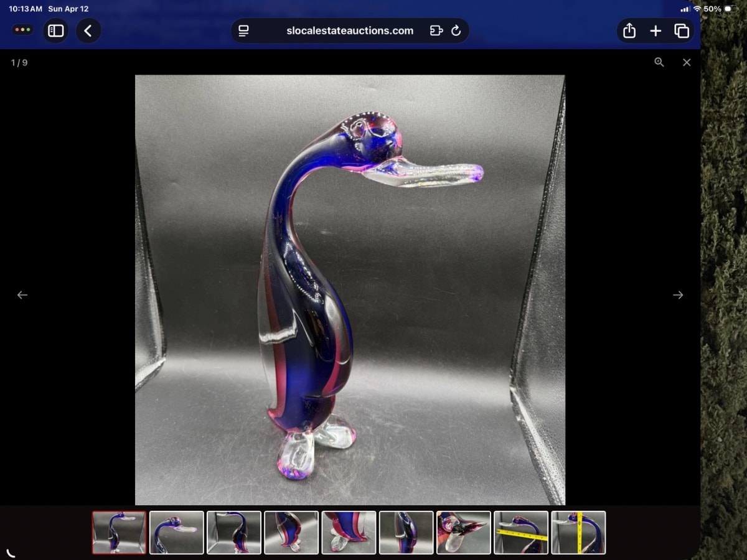Toggle the Safari sidebar panel
The width and height of the screenshot is (747, 560).
pyautogui.click(x=56, y=30)
